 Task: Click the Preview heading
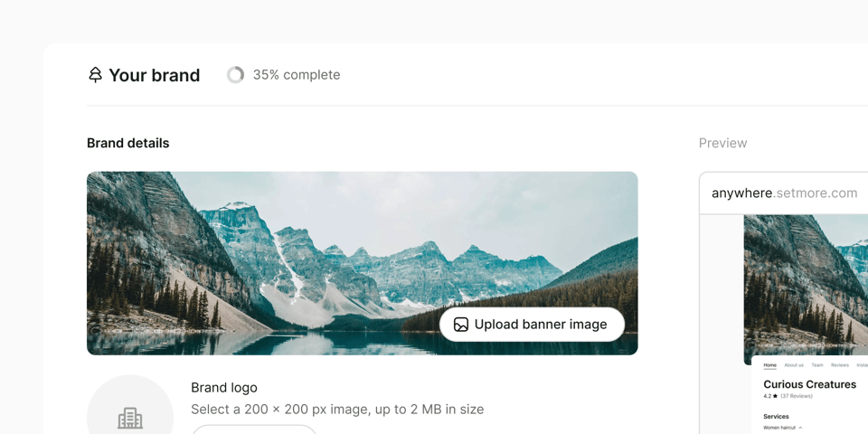click(x=722, y=144)
